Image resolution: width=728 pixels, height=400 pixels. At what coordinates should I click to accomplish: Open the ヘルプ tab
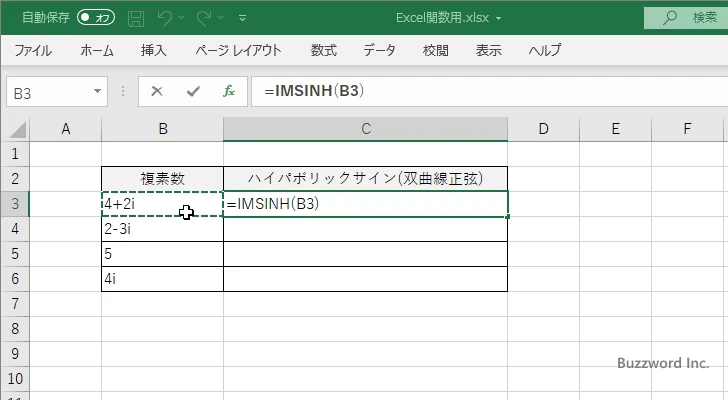[x=545, y=50]
